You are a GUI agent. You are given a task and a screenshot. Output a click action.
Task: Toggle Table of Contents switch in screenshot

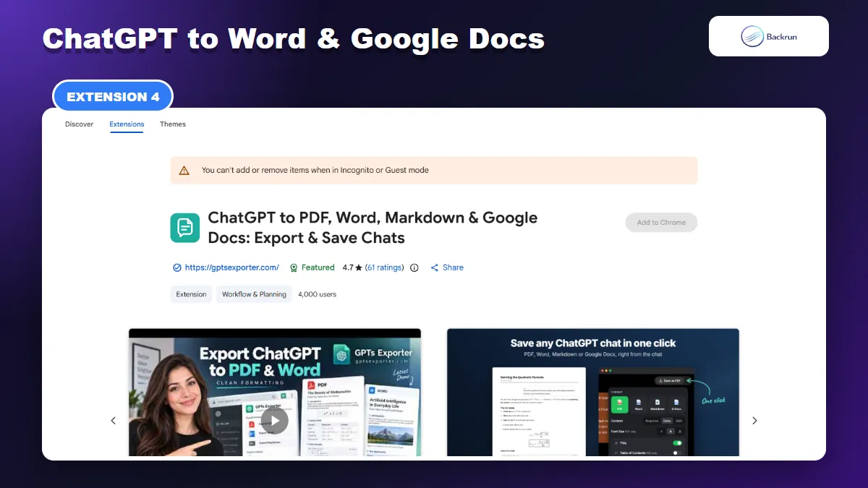point(677,453)
